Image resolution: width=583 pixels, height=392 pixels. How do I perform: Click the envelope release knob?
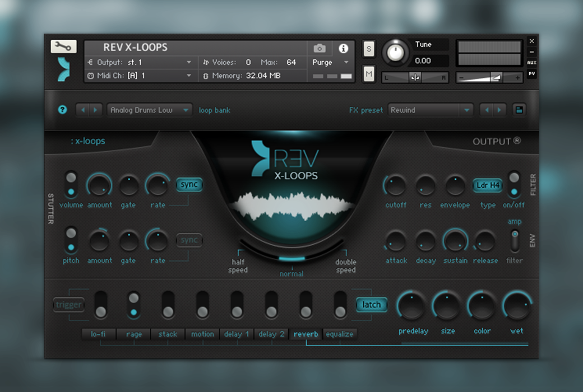pos(484,241)
